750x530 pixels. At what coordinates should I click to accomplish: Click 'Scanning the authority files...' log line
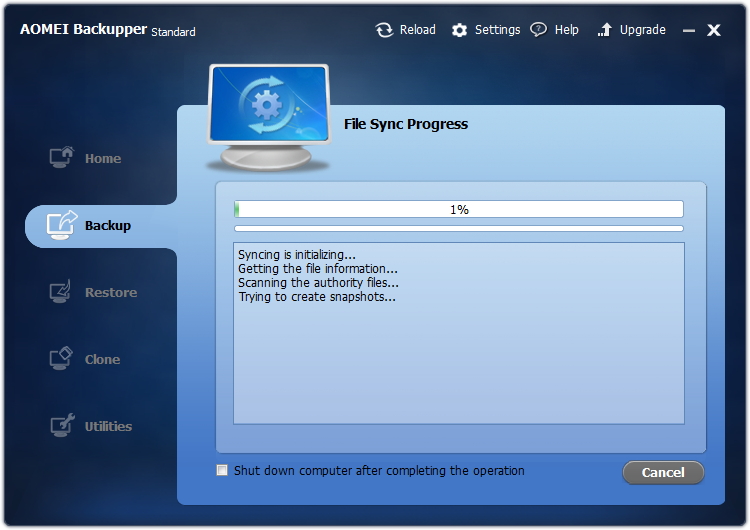pos(318,283)
